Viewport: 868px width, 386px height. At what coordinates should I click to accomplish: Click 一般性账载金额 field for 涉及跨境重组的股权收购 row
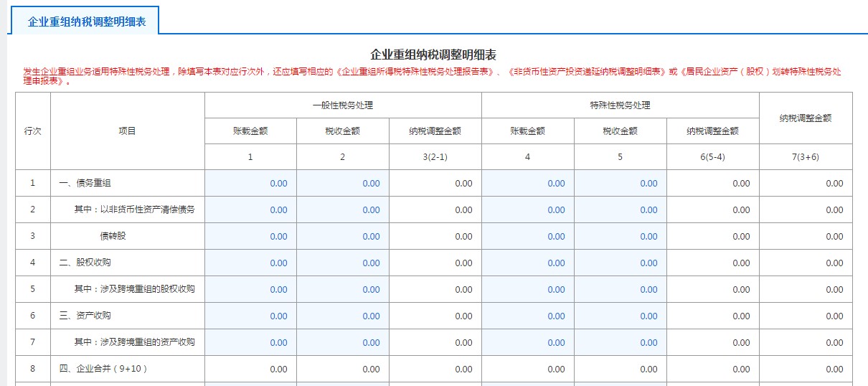click(250, 290)
